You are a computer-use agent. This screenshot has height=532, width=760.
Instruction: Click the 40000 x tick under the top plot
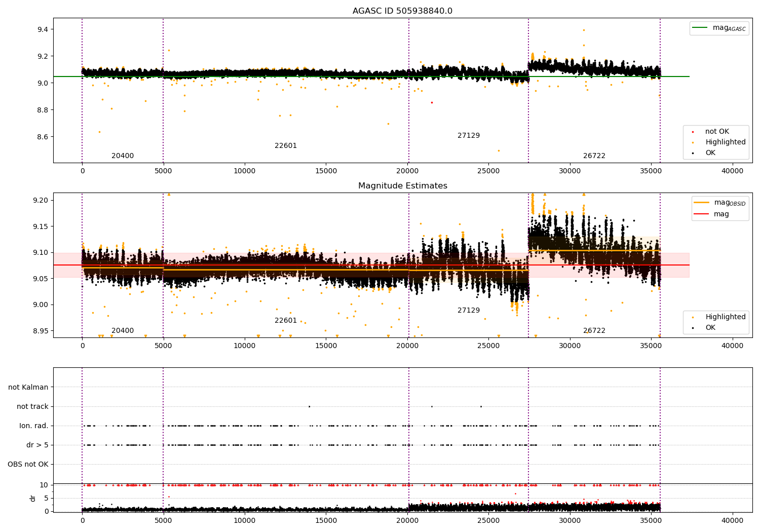click(732, 171)
